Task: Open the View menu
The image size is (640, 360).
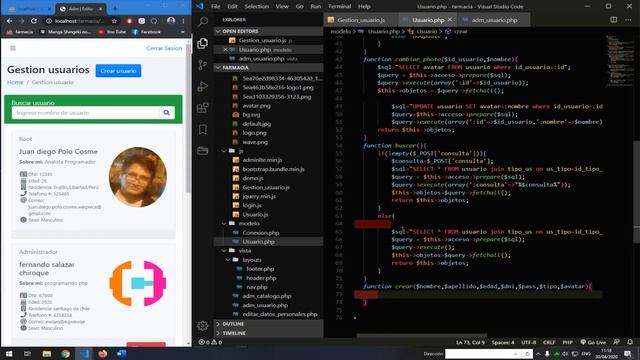Action: 282,7
